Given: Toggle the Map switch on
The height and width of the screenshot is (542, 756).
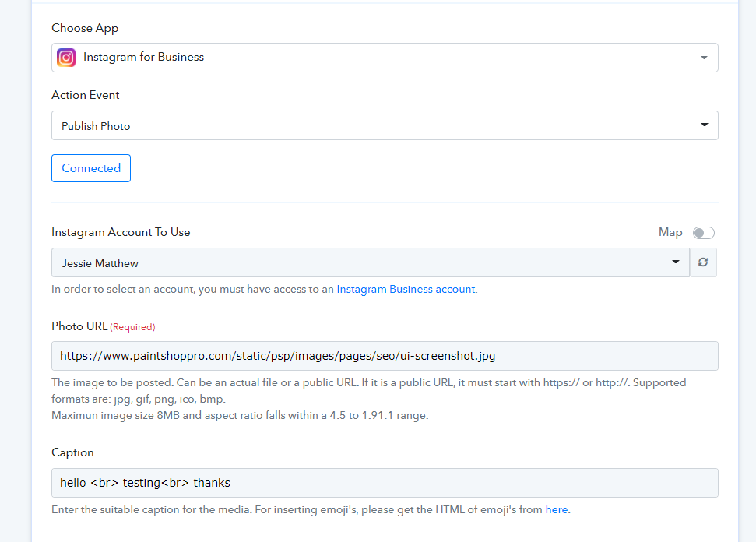Looking at the screenshot, I should 704,233.
